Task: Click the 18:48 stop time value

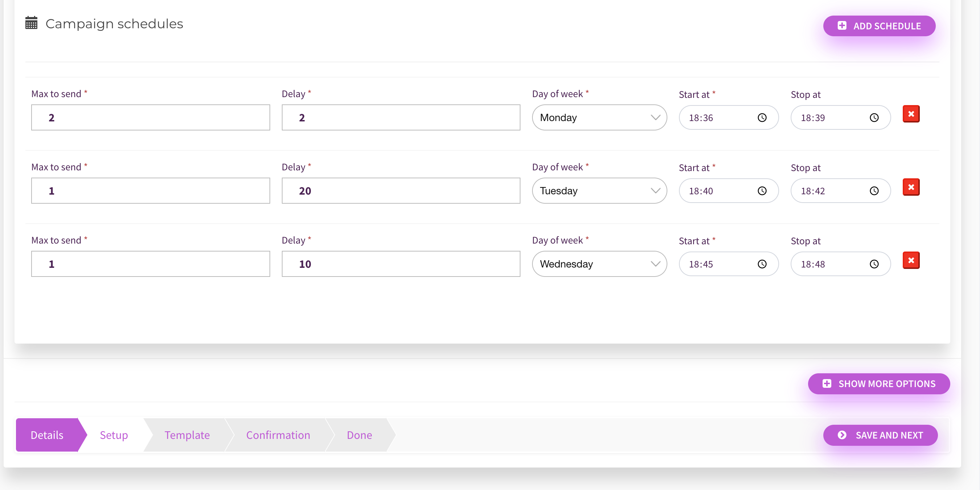Action: click(x=812, y=265)
